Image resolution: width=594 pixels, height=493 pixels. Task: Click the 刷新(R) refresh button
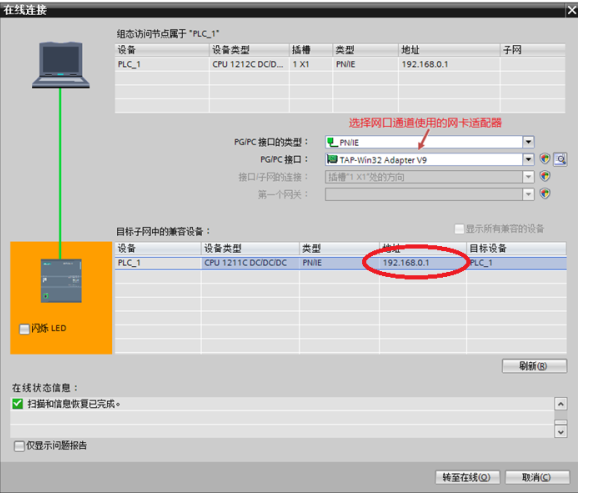(x=534, y=366)
